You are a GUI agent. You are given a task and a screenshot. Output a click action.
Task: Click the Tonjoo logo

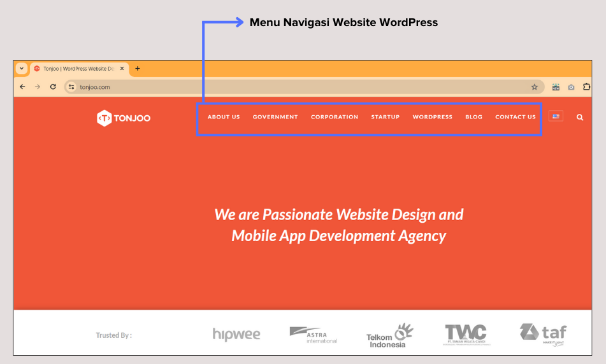pyautogui.click(x=124, y=118)
